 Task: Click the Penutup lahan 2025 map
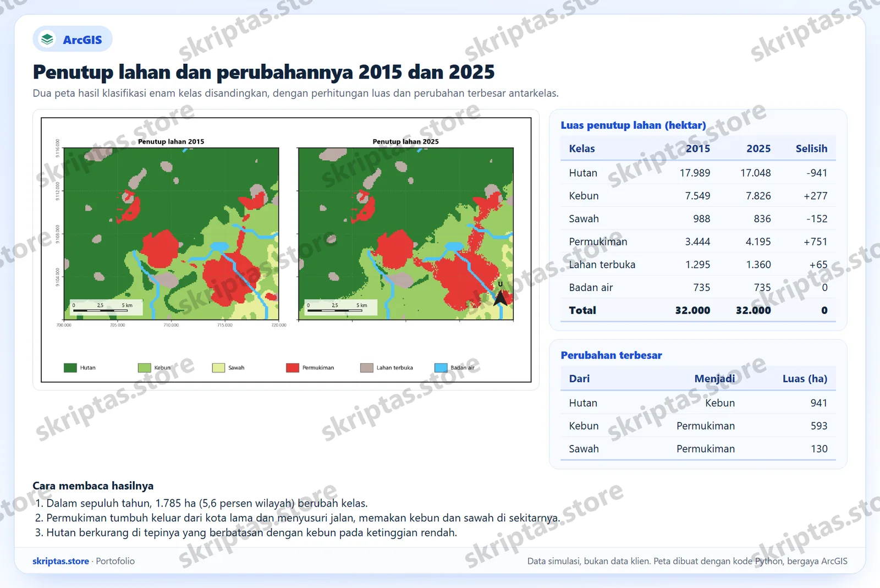tap(406, 234)
